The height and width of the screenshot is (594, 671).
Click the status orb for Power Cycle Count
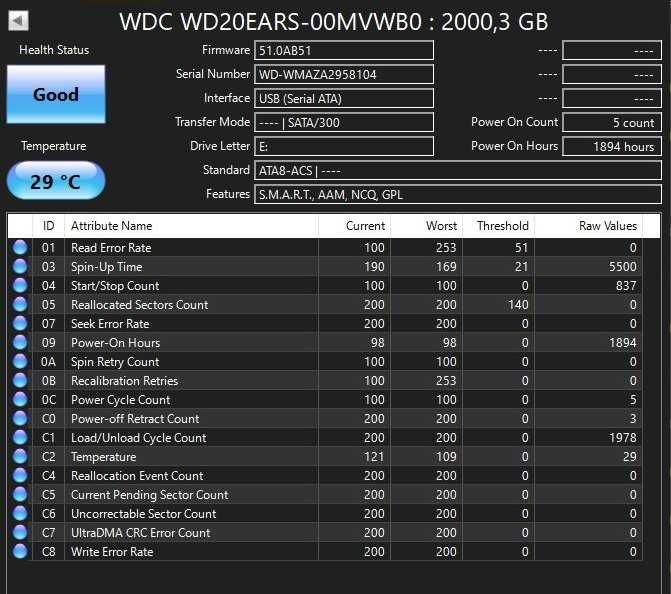point(20,399)
